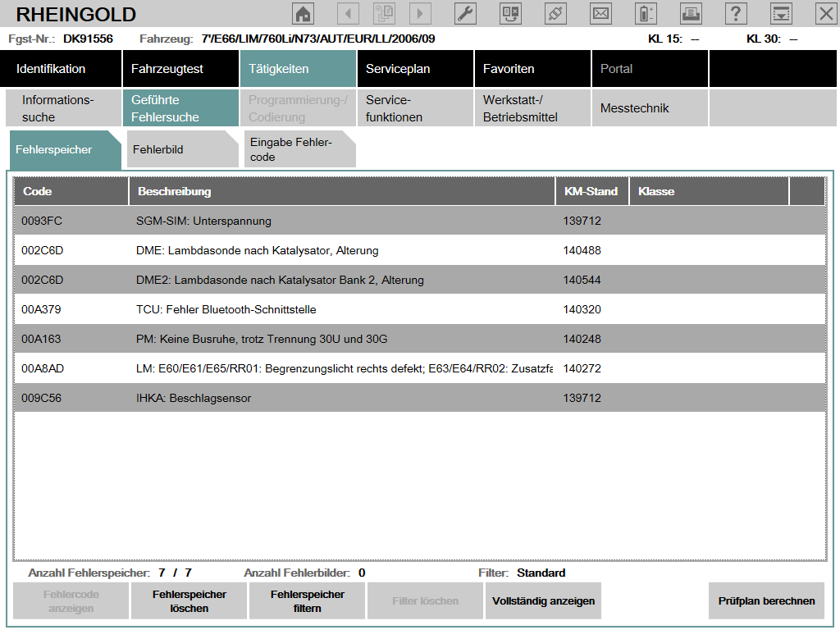This screenshot has height=630, width=840.
Task: Select fault 009C56 IHKA Beschlagsensor
Action: (419, 398)
